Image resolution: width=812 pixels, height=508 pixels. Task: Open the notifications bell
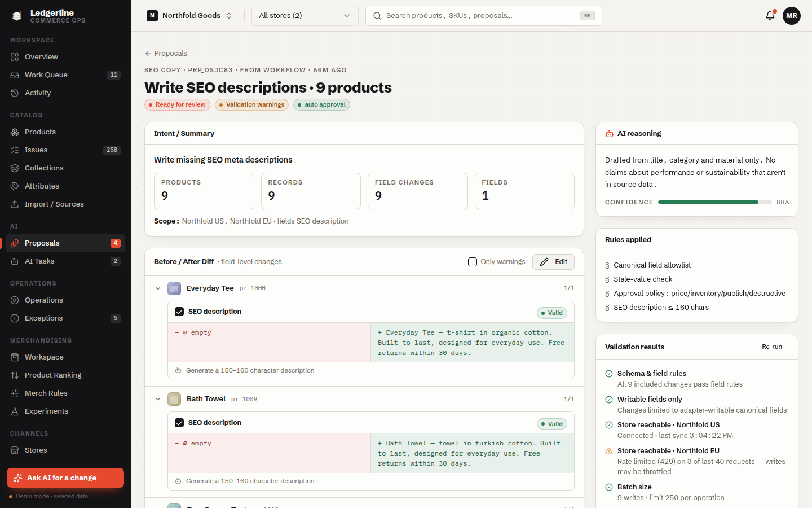point(770,16)
